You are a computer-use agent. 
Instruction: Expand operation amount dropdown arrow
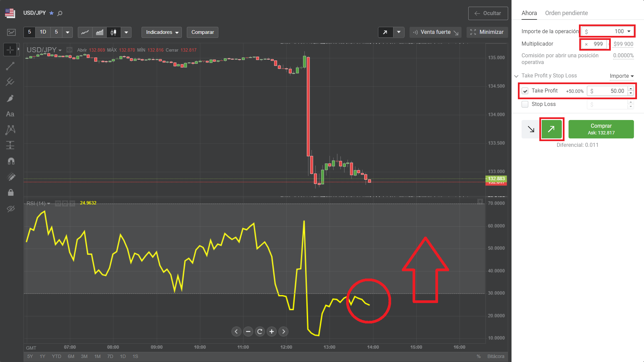tap(629, 31)
